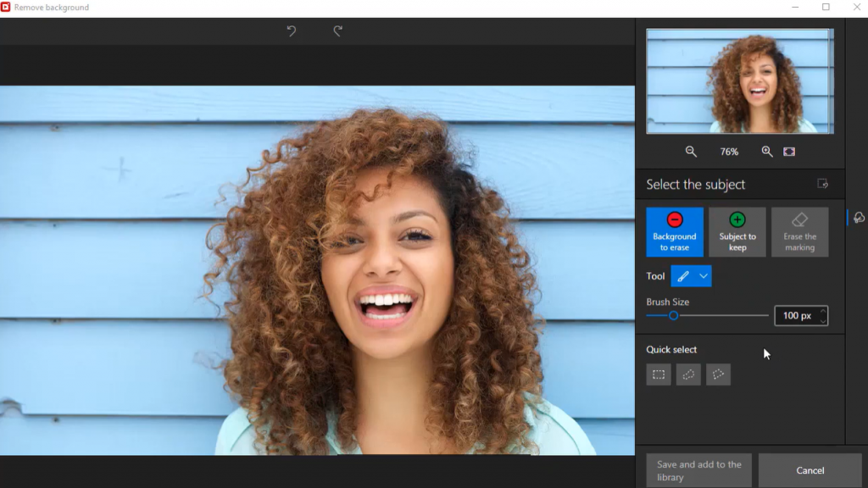Click the redo arrow above the image
This screenshot has width=868, height=488.
point(337,30)
